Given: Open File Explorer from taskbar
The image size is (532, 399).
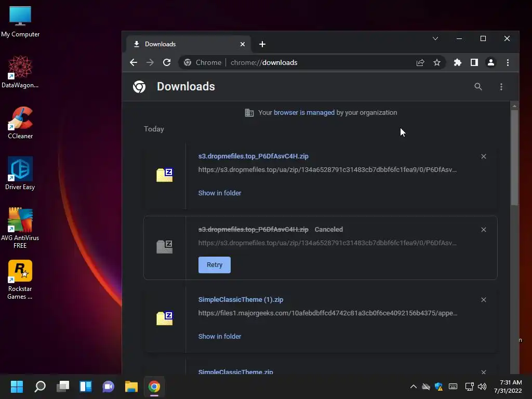Looking at the screenshot, I should coord(131,387).
